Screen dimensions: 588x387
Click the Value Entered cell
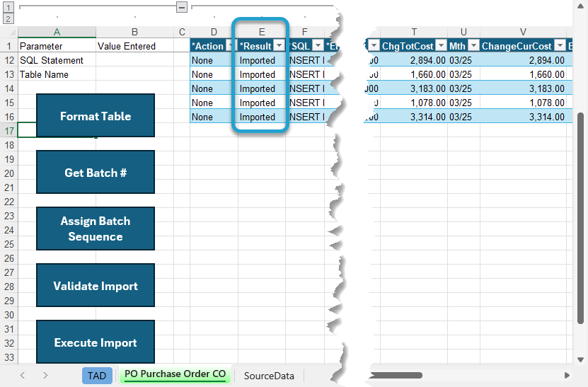pyautogui.click(x=134, y=46)
